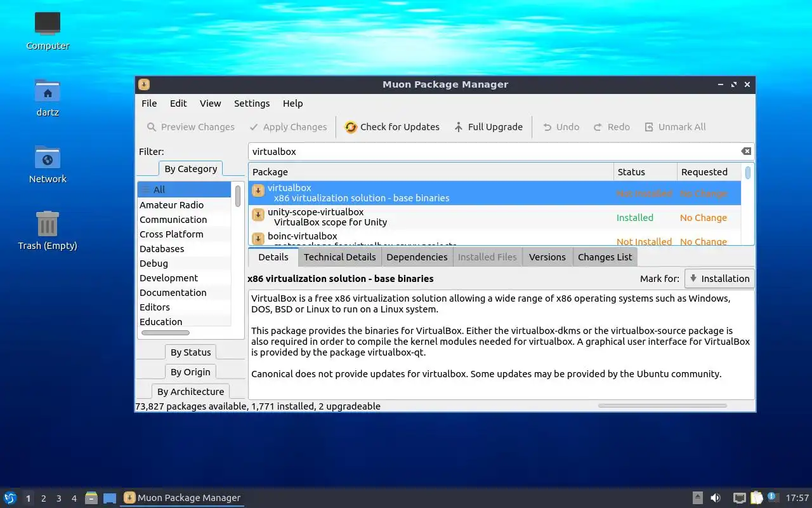Mark virtualbox for Installation
Image resolution: width=812 pixels, height=508 pixels.
coord(719,278)
